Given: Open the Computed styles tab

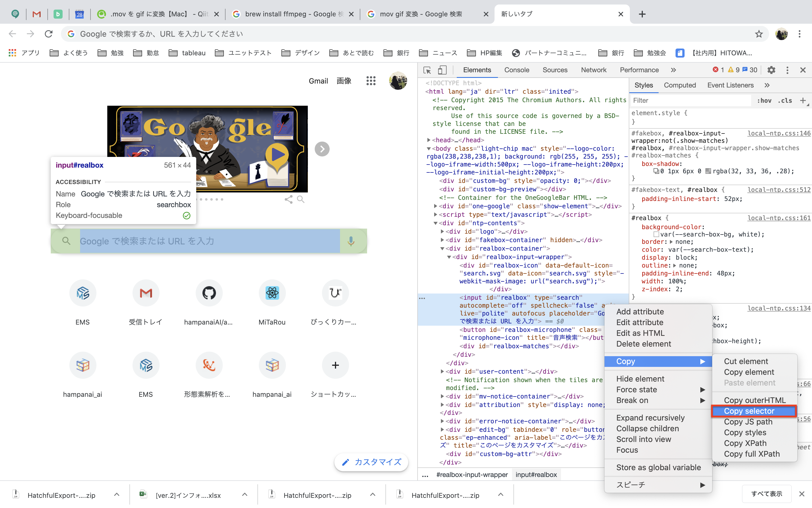Looking at the screenshot, I should (680, 85).
